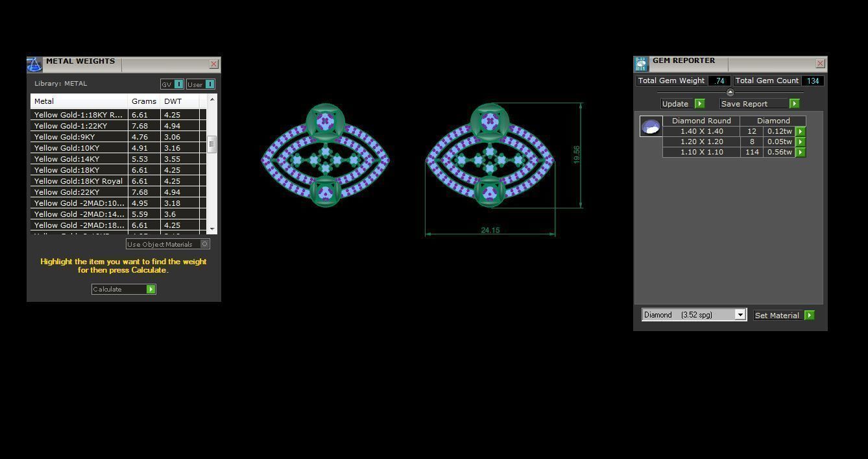Select the Yellow Gold:22KY row
868x459 pixels.
[118, 192]
